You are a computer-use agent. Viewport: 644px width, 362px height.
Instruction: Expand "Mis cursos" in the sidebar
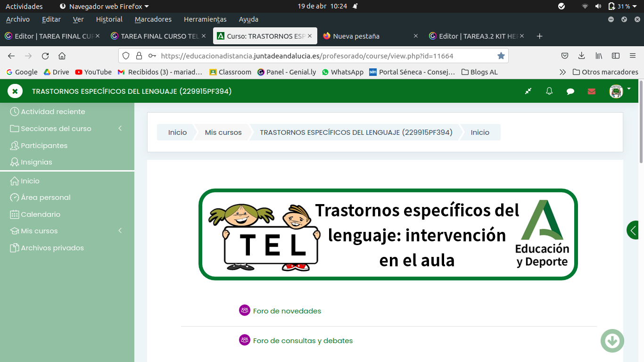(120, 230)
